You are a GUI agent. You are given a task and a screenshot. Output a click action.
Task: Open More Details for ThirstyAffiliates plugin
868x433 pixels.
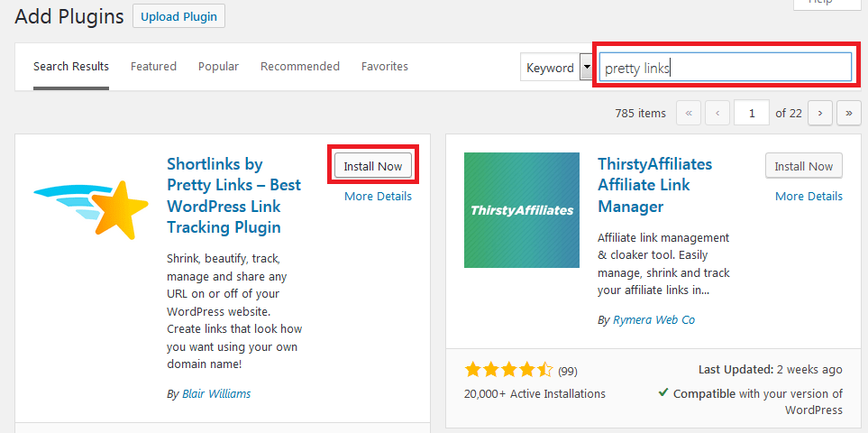[x=809, y=196]
